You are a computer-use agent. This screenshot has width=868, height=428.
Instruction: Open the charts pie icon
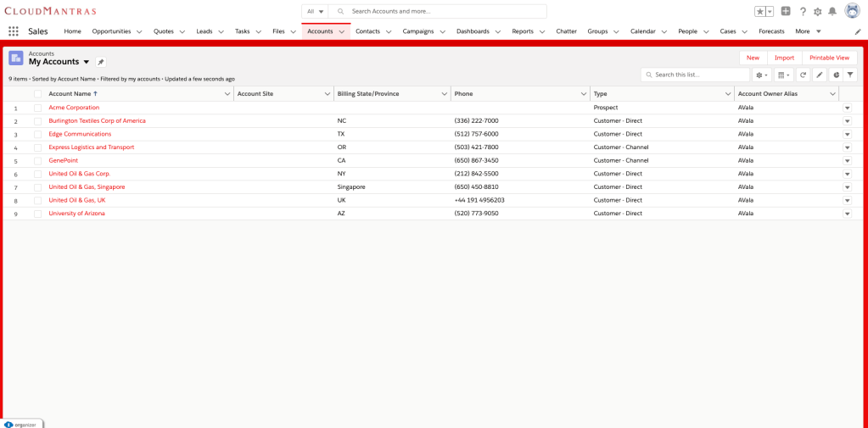(x=835, y=75)
